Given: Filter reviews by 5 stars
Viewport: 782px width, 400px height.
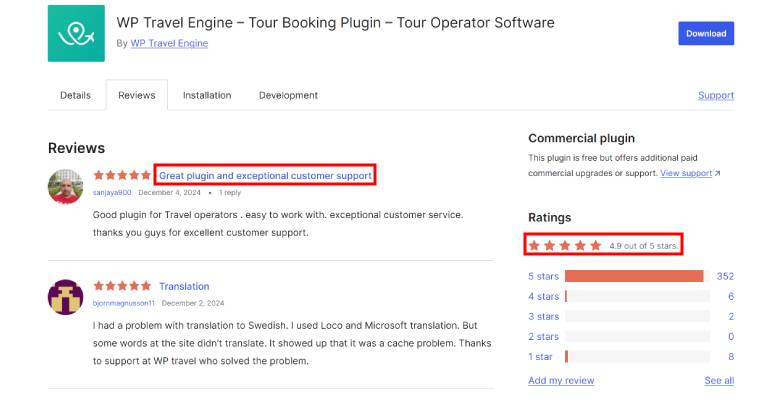Looking at the screenshot, I should (544, 276).
